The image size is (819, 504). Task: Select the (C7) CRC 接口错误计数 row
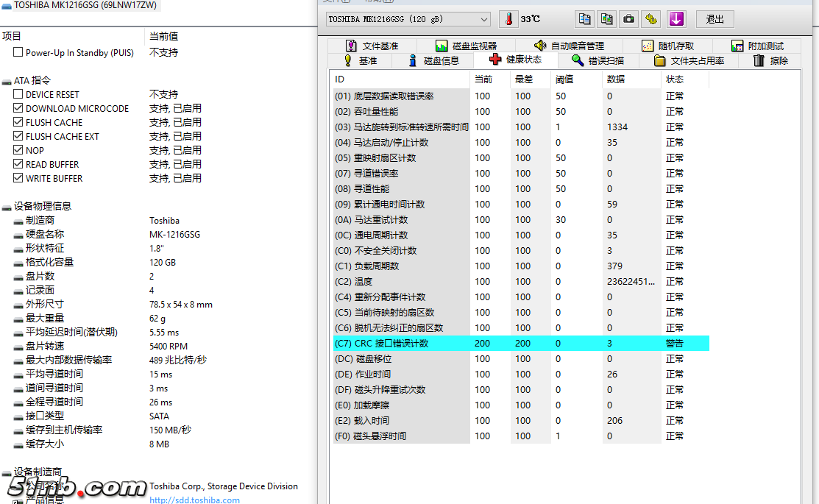[521, 343]
